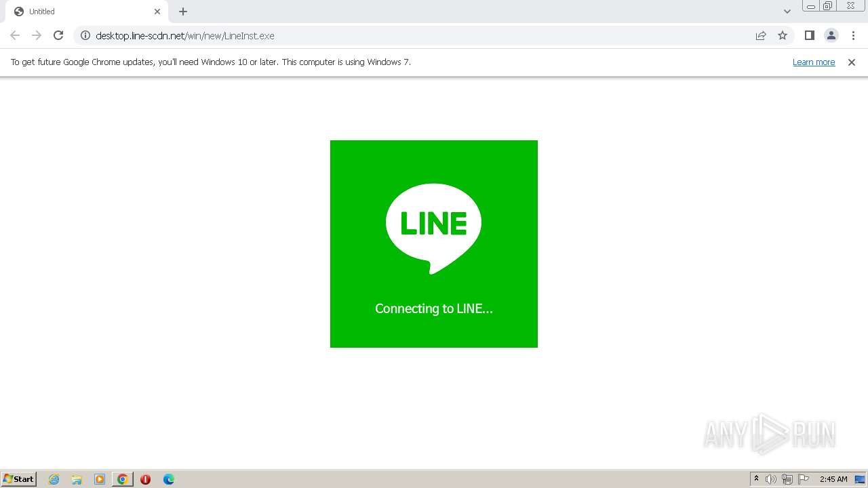Open the Opera icon in taskbar
The height and width of the screenshot is (488, 868).
point(145,479)
